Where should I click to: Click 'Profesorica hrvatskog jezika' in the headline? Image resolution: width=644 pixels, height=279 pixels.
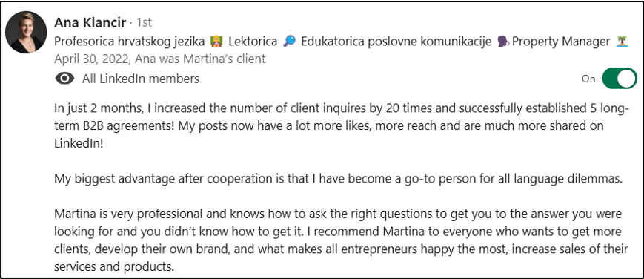[x=130, y=41]
